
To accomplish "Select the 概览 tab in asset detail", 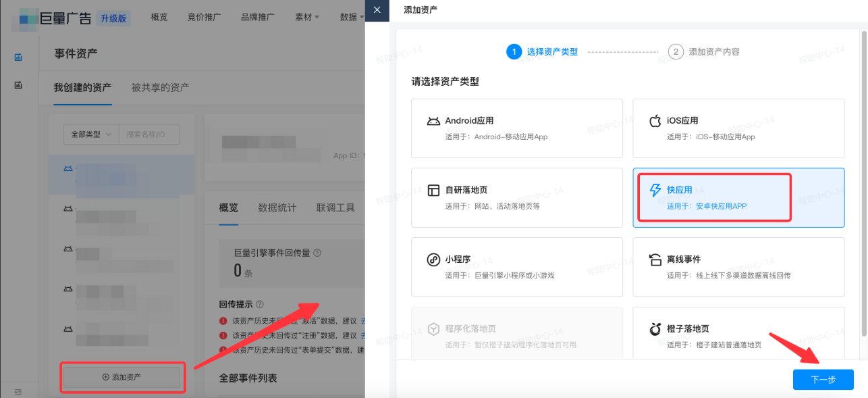I will pos(229,207).
